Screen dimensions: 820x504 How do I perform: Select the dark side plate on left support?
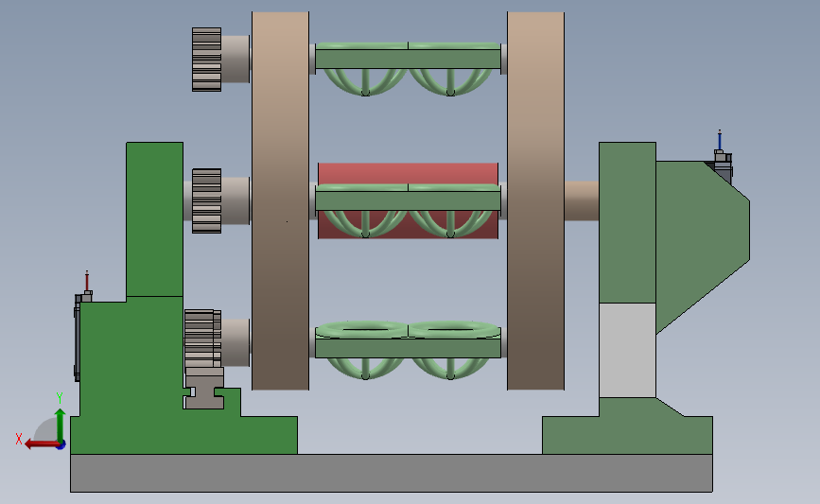[77, 339]
